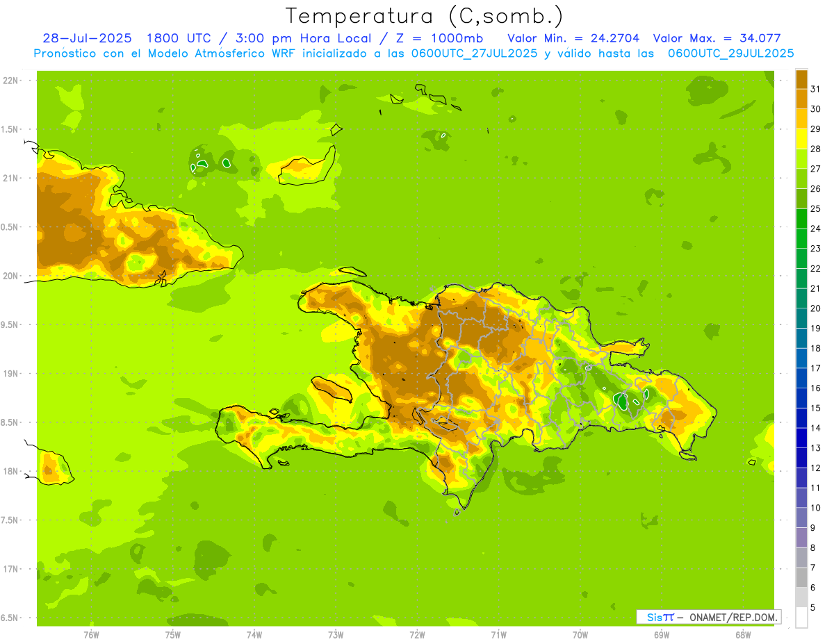This screenshot has height=644, width=834.
Task: Click the "20N" latitude axis label
Action: 10,276
